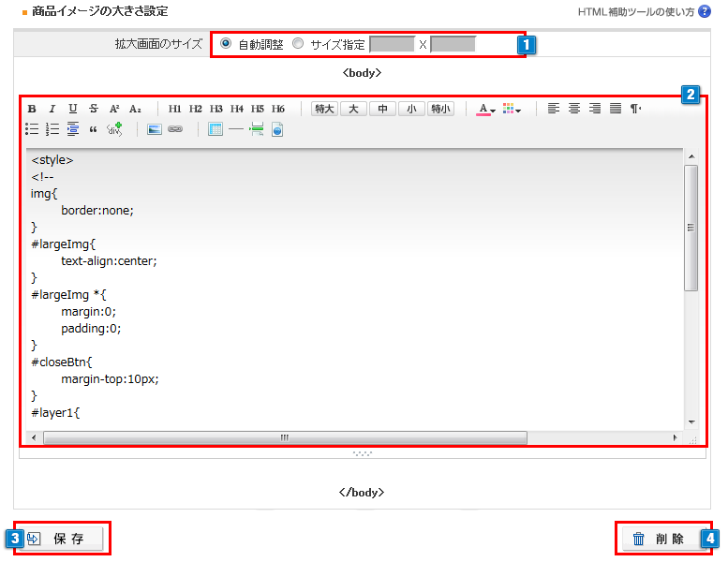Select the サイズ指定 radio button
Image resolution: width=728 pixels, height=562 pixels.
coord(298,43)
